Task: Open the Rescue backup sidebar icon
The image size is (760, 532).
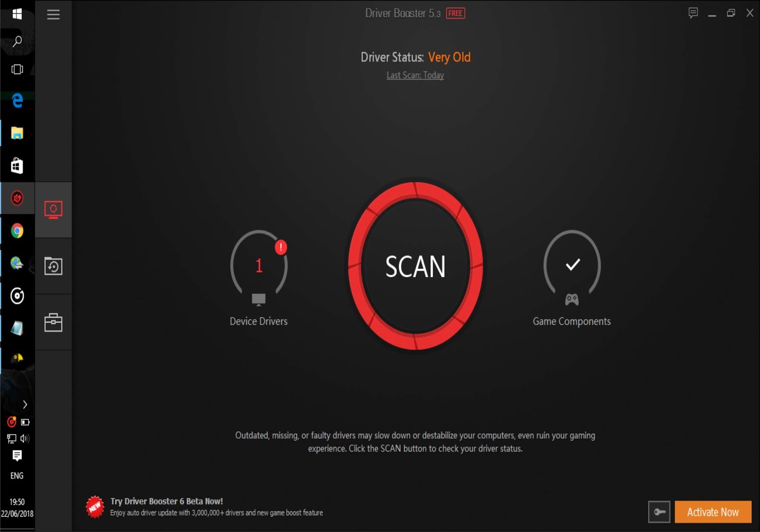Action: coord(53,266)
